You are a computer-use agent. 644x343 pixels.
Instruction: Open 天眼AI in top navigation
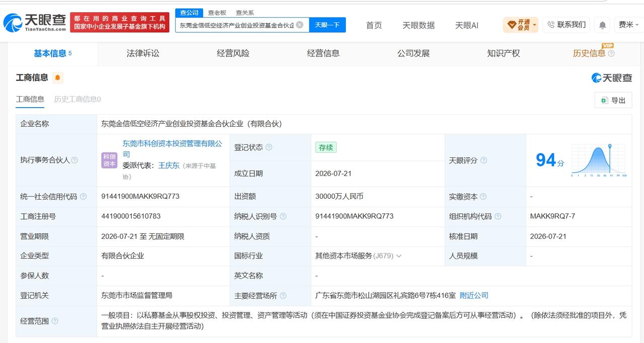466,25
